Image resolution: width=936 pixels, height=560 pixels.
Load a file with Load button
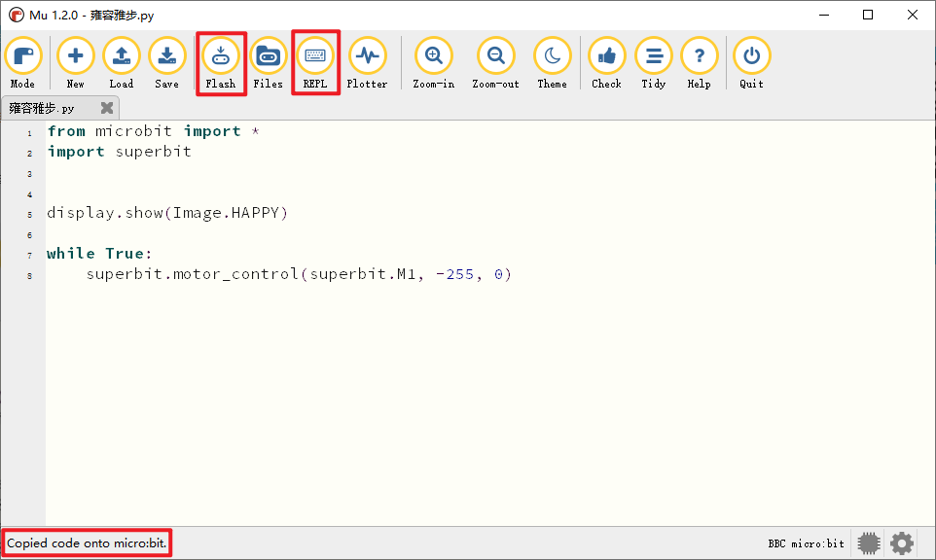pos(122,63)
